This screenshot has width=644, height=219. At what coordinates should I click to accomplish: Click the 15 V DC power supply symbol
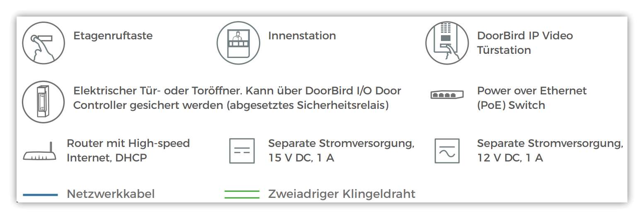(242, 151)
